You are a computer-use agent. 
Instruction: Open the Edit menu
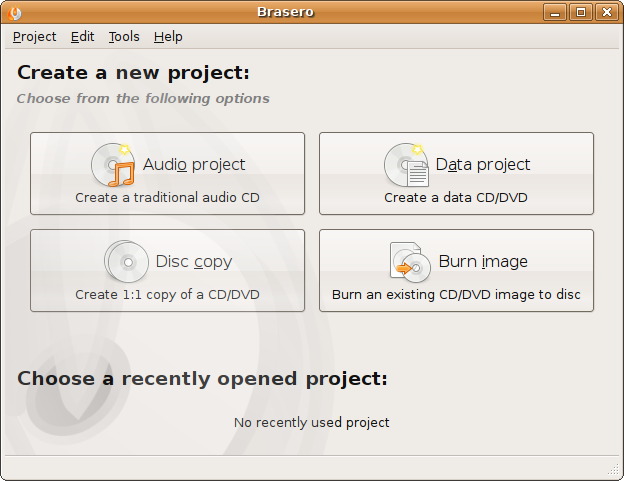click(82, 36)
